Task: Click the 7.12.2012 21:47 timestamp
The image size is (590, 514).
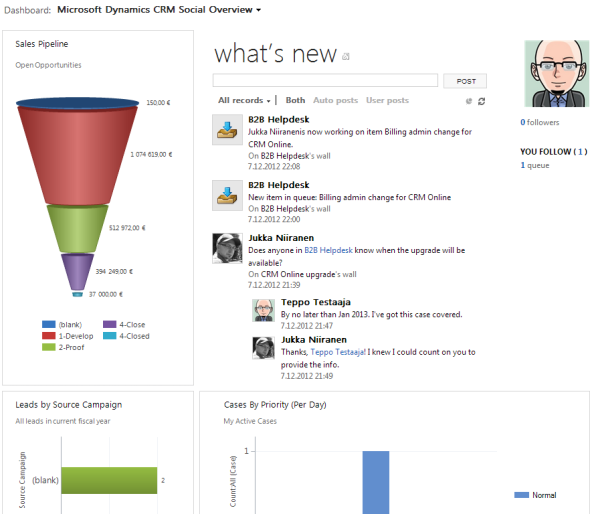Action: [x=307, y=325]
